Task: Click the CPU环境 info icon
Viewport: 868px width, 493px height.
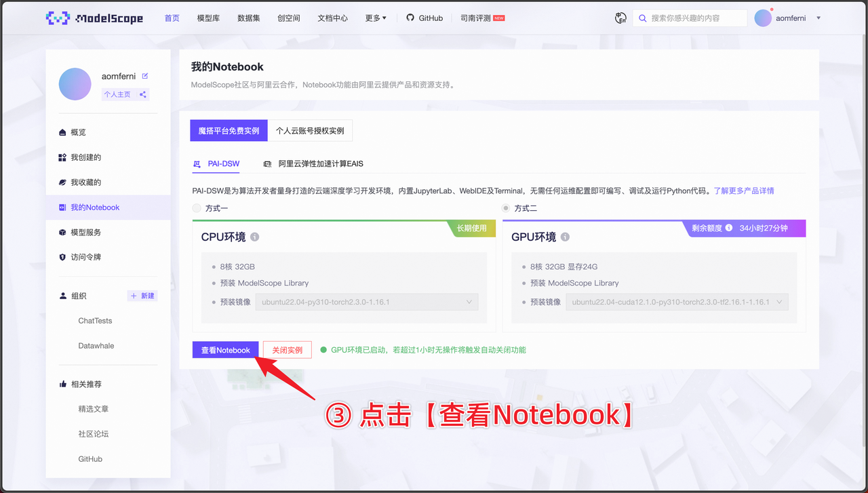Action: click(255, 237)
